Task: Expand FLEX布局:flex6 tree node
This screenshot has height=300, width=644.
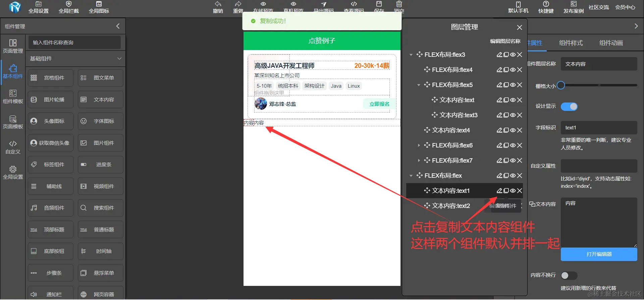Action: tap(419, 145)
